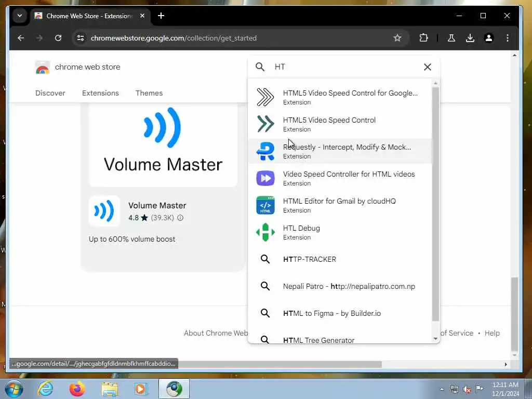Select HTML Editor for Gmail by cloudHQ
This screenshot has width=532, height=399.
point(340,205)
